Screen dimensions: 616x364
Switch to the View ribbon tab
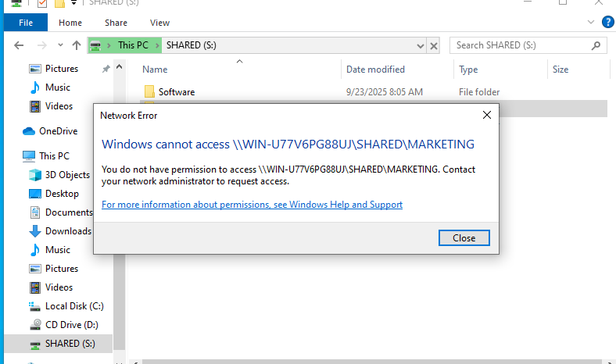click(159, 23)
